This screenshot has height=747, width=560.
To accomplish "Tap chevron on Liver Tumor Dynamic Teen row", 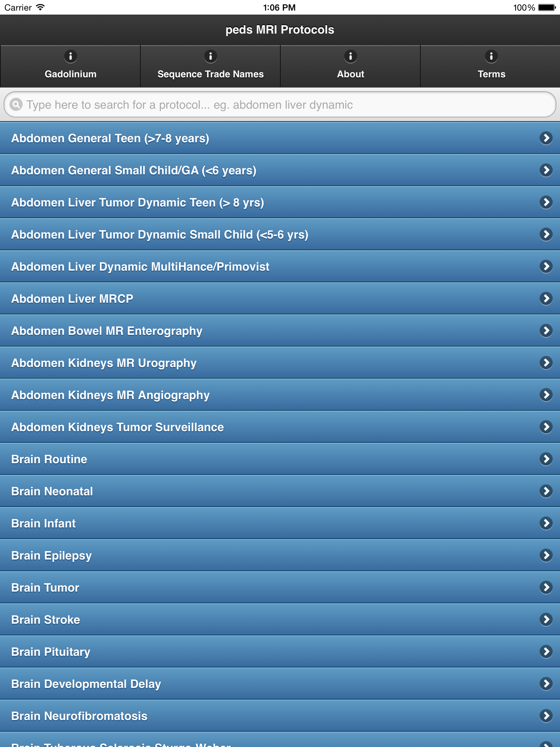I will [546, 202].
